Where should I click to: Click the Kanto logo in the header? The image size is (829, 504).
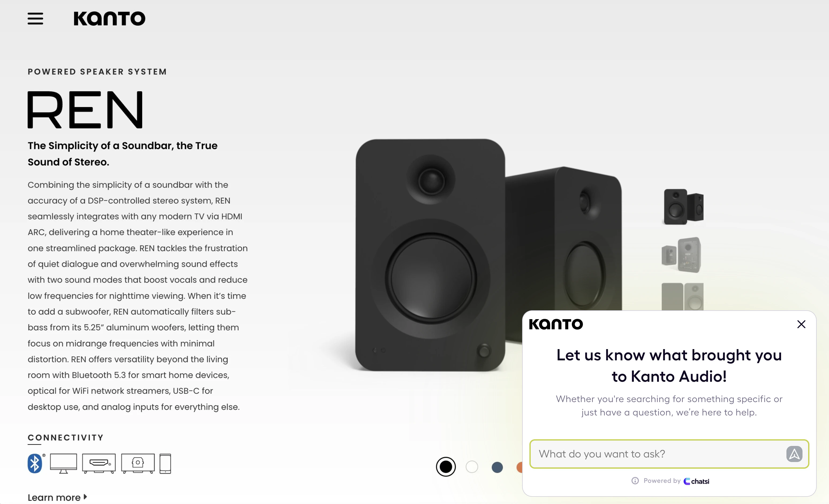109,19
